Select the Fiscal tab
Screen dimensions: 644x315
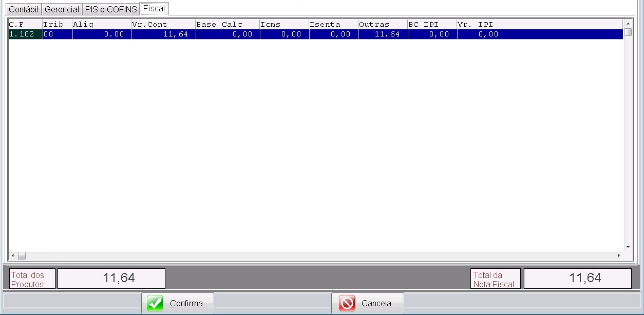pos(153,9)
